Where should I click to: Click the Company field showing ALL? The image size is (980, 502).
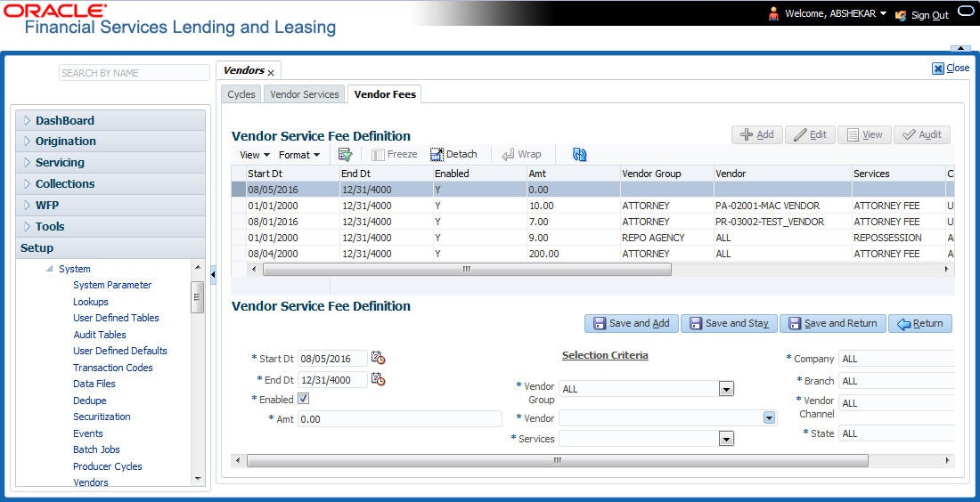pos(897,359)
